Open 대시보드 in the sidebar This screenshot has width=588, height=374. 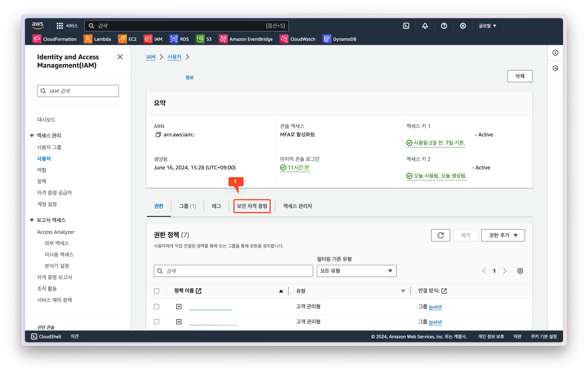click(x=46, y=119)
